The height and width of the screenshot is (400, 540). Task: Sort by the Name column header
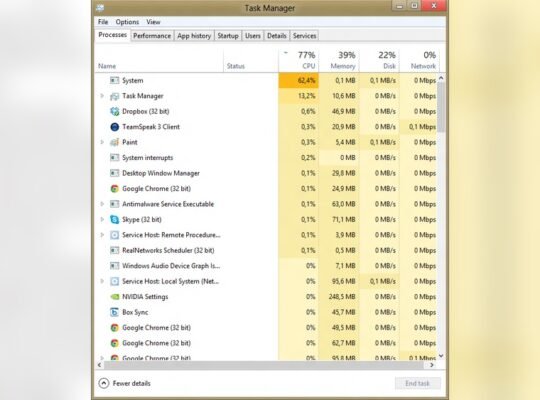[x=158, y=61]
